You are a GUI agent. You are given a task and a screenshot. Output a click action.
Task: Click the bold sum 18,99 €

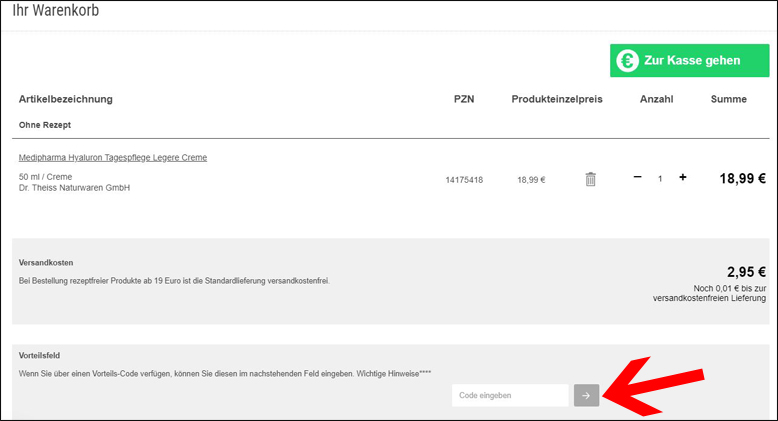point(742,179)
